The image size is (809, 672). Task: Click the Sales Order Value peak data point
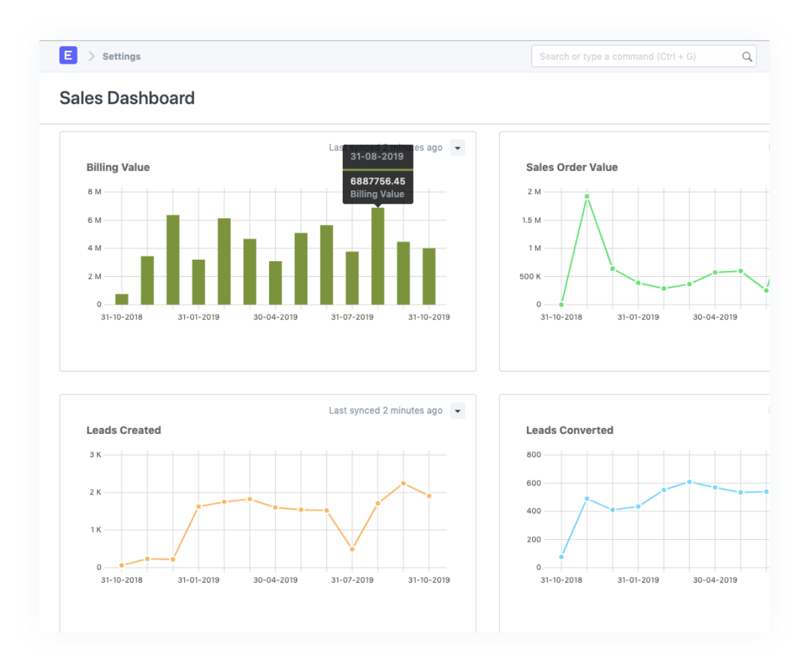click(587, 197)
